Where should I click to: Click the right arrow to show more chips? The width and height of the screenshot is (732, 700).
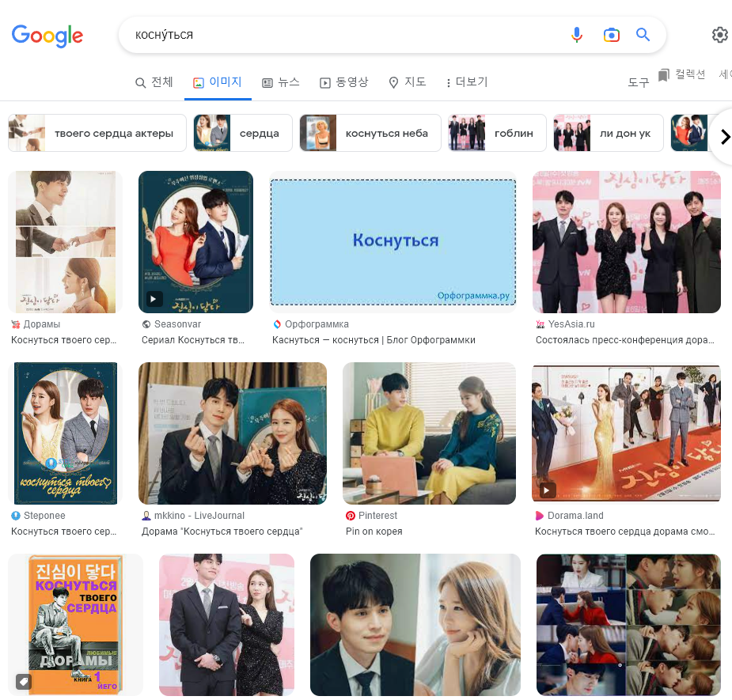724,137
